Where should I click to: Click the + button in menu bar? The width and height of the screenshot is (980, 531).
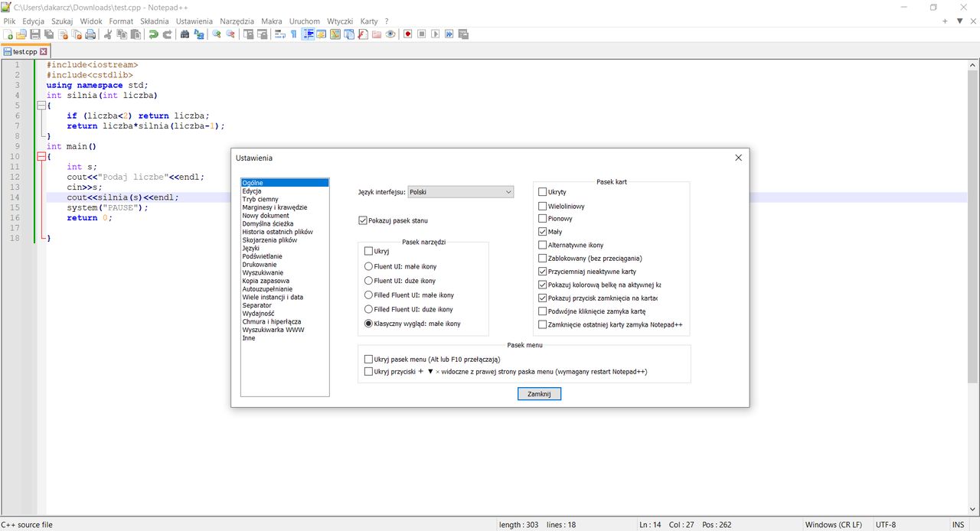[x=946, y=21]
